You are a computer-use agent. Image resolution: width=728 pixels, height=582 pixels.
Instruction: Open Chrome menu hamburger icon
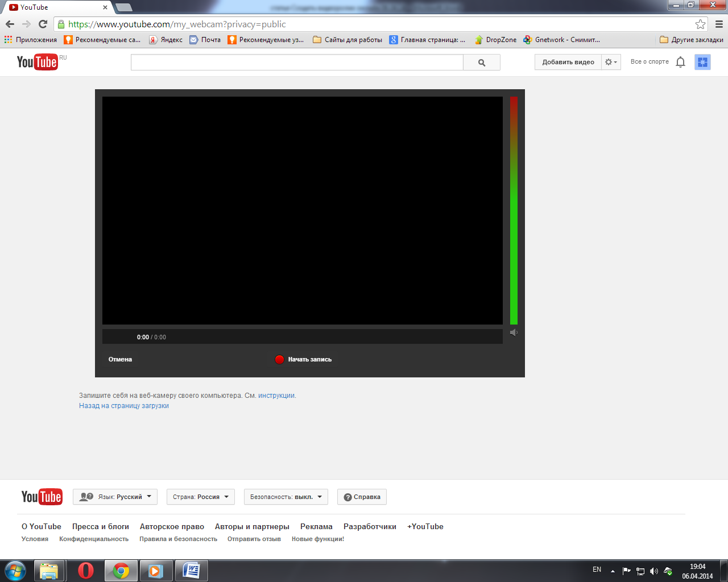tap(719, 24)
